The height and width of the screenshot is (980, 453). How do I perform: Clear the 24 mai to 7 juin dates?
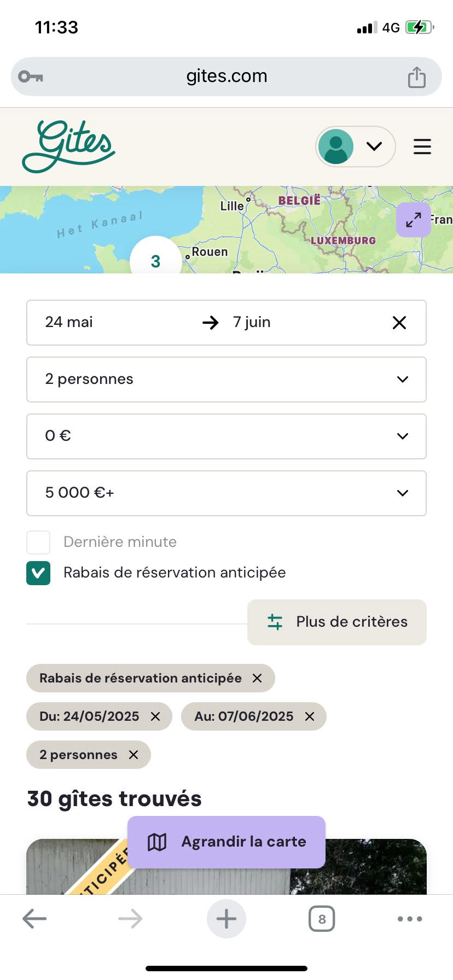(x=399, y=323)
